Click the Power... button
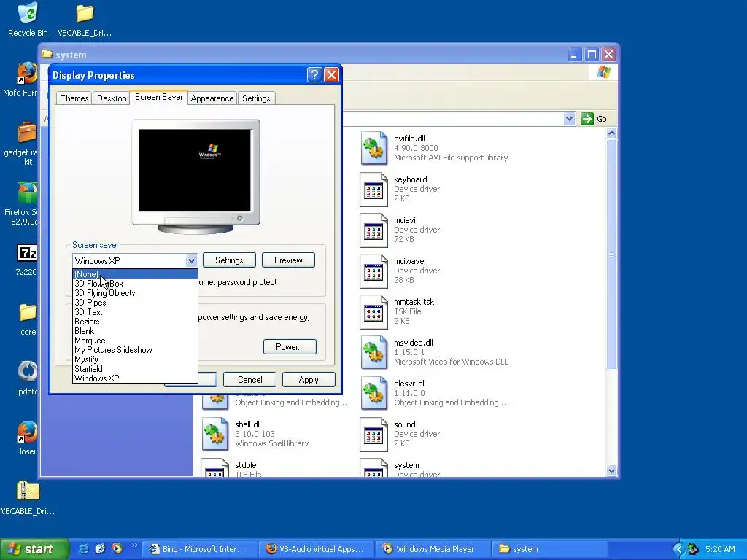The image size is (747, 560). pos(290,346)
